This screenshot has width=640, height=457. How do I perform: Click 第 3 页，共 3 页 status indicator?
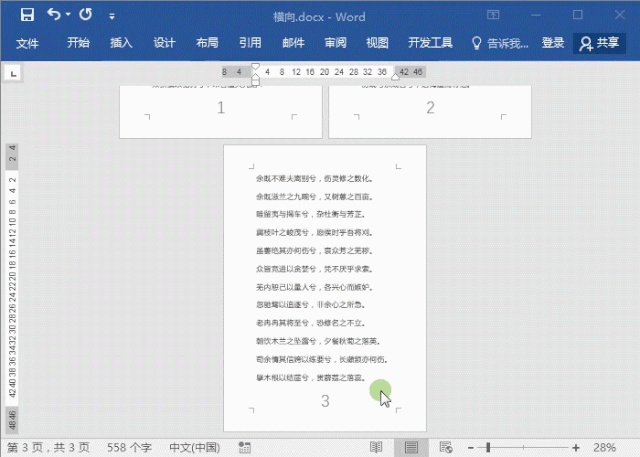(x=48, y=448)
